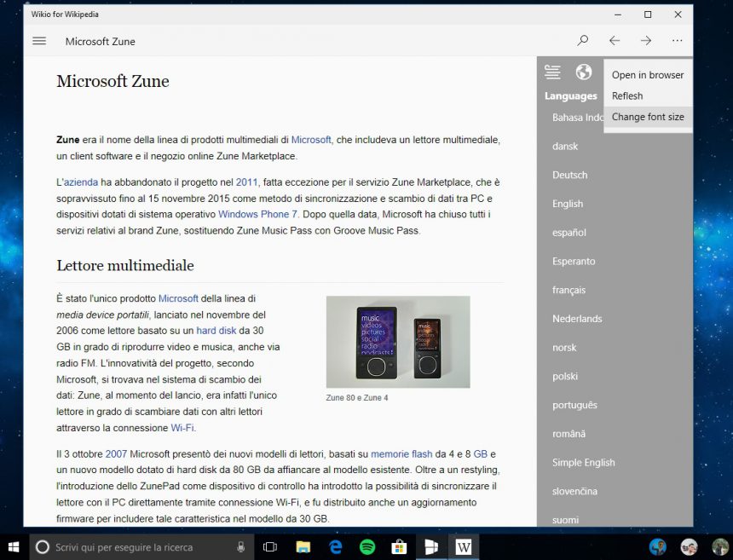Open the ellipsis more-options menu

coord(677,40)
